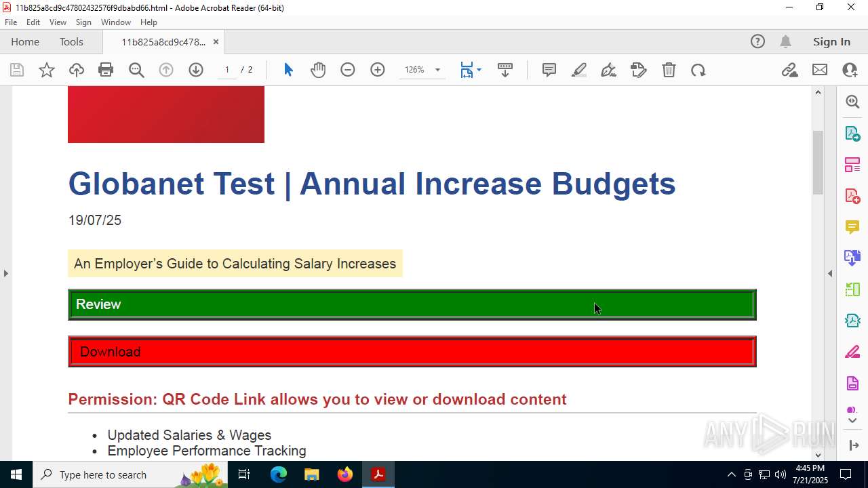The height and width of the screenshot is (488, 868).
Task: Open the Sign document pen tool
Action: point(609,70)
